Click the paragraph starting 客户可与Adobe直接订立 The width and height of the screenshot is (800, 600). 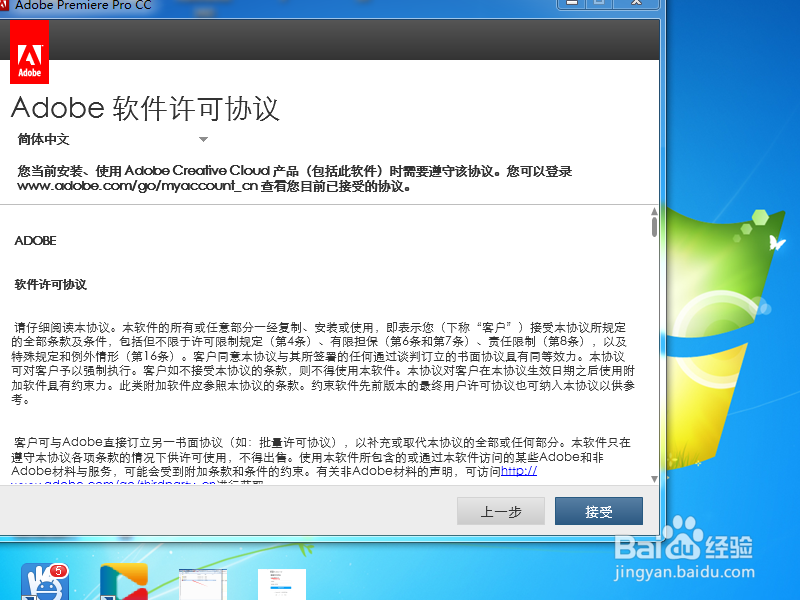(x=321, y=460)
